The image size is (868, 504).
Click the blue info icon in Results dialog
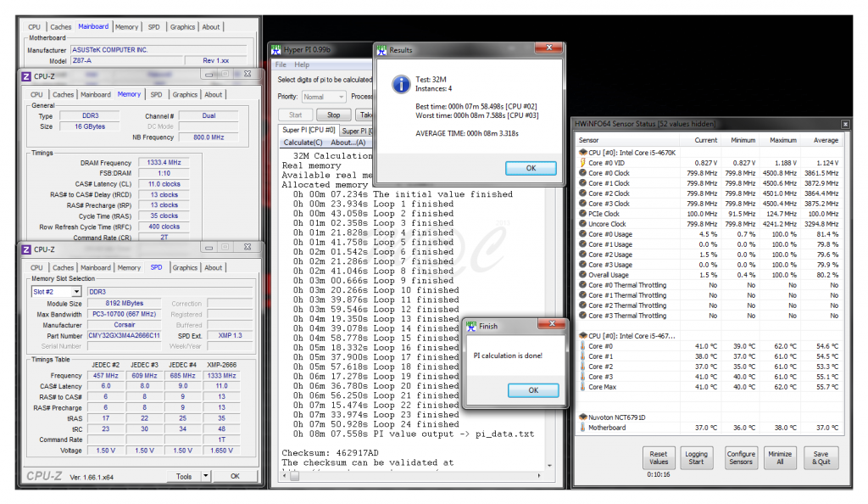[x=400, y=83]
